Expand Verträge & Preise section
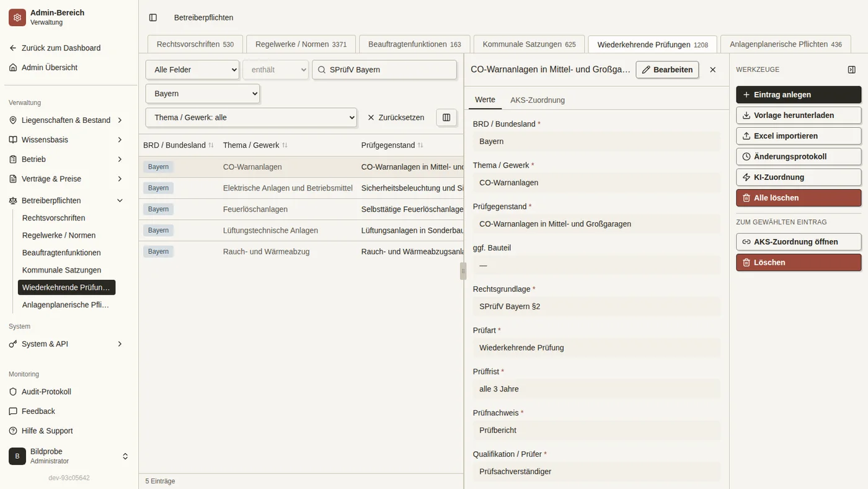Viewport: 868px width, 489px height. (67, 179)
